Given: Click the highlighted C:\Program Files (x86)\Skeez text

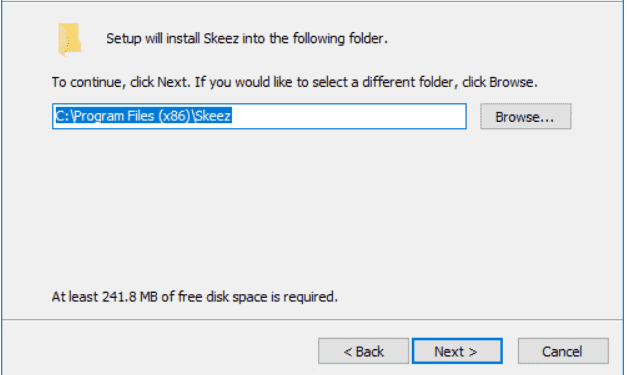Looking at the screenshot, I should tap(143, 116).
